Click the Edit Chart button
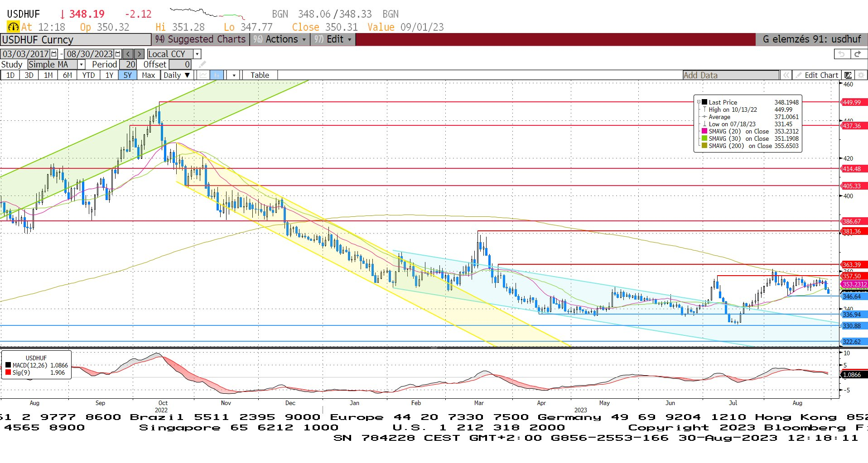 pos(817,75)
